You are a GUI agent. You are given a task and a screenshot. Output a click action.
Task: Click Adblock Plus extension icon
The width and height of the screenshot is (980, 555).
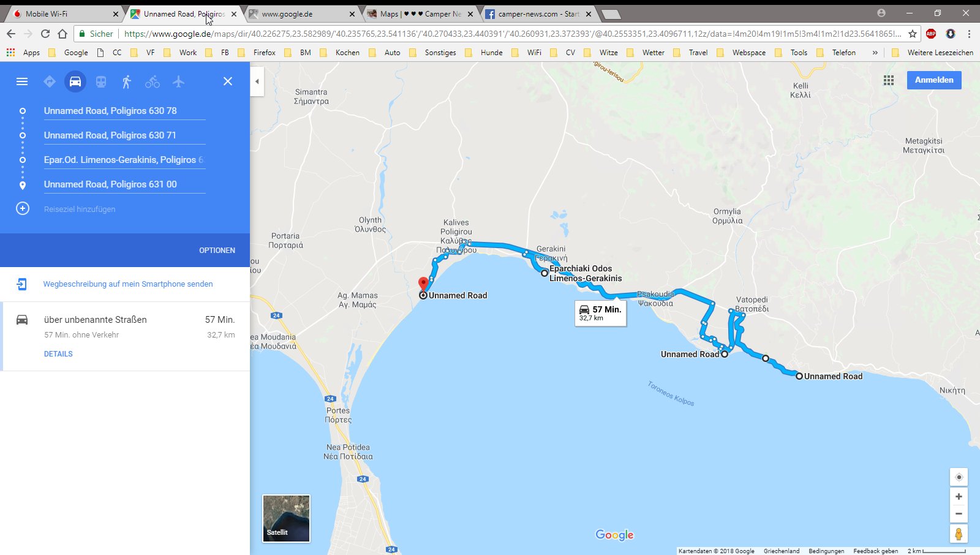tap(931, 34)
